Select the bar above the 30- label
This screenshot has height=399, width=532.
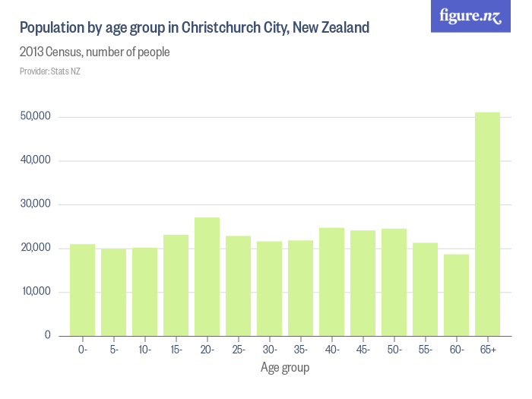(x=269, y=289)
